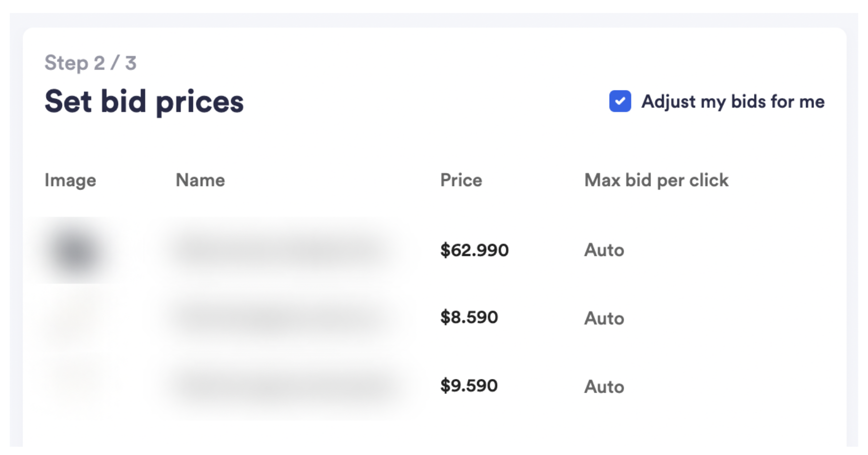Select the blurred name of the $8.590 product

[x=280, y=317]
